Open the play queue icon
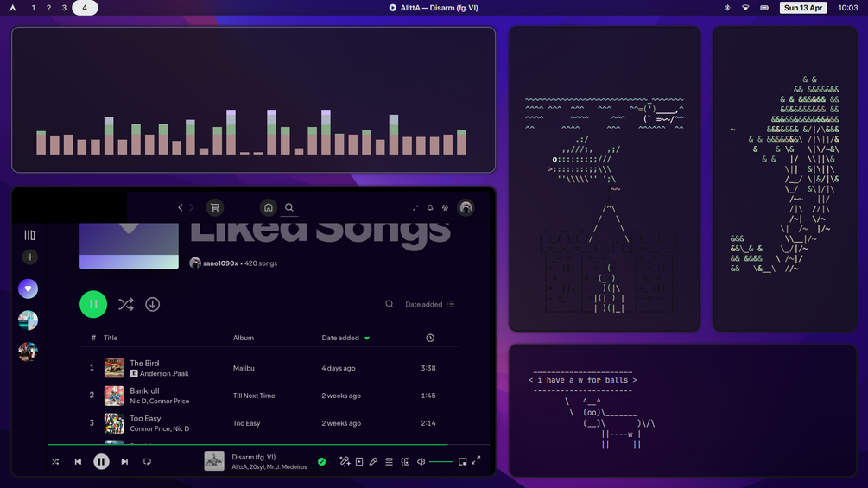Viewport: 868px width, 488px height. pos(390,461)
